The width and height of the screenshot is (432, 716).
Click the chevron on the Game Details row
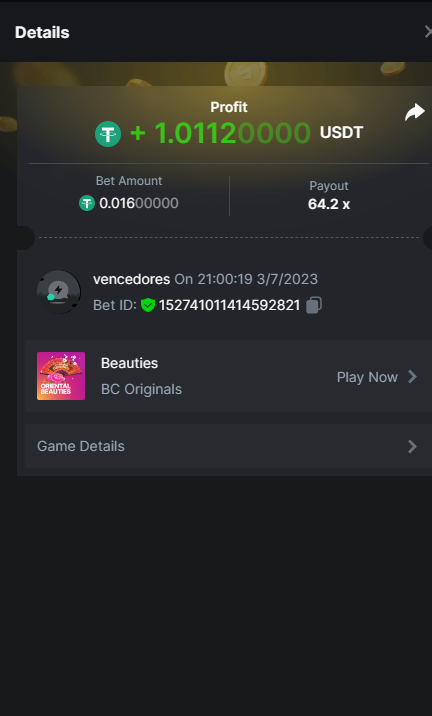pos(412,446)
